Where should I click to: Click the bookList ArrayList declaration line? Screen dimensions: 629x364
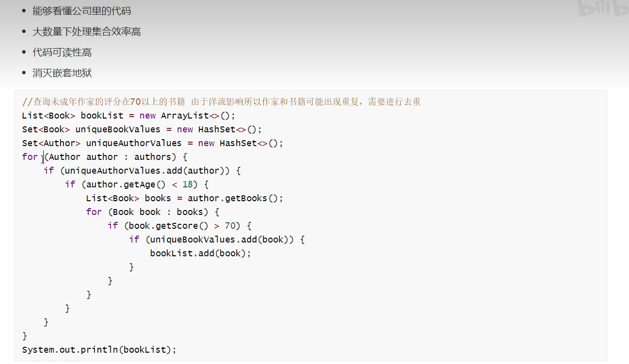point(128,116)
